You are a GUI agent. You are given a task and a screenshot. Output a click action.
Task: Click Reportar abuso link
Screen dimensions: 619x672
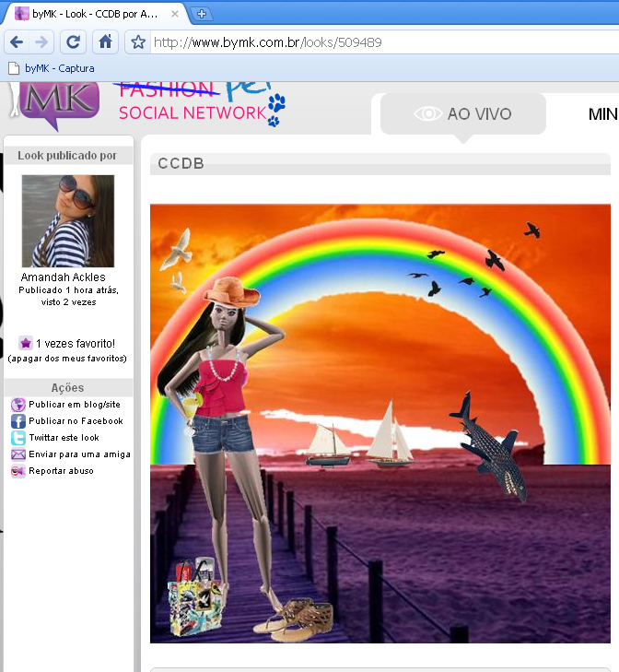pyautogui.click(x=61, y=471)
